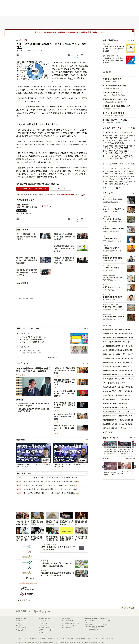Click the X icon under the author section
Image resolution: width=139 pixels, height=644 pixels.
[77, 219]
